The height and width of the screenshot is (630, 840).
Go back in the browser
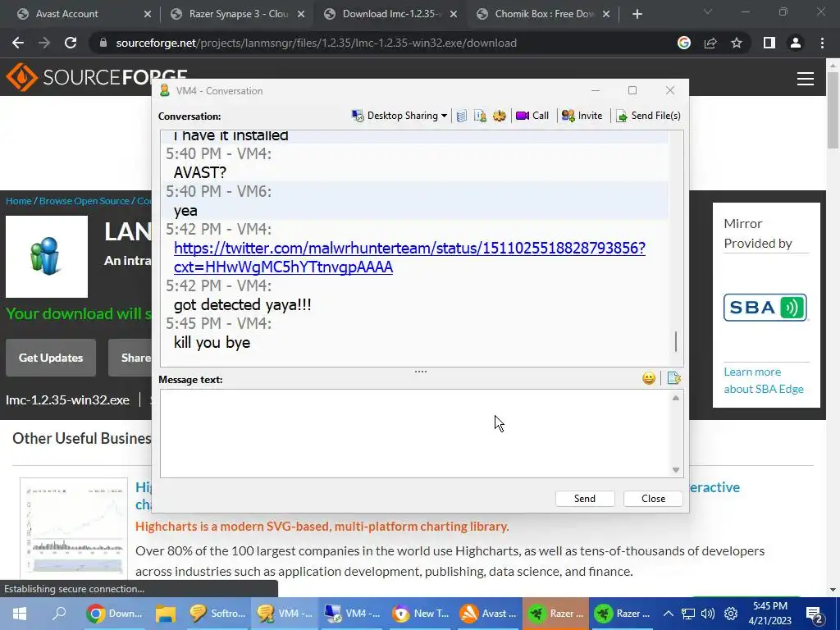18,43
